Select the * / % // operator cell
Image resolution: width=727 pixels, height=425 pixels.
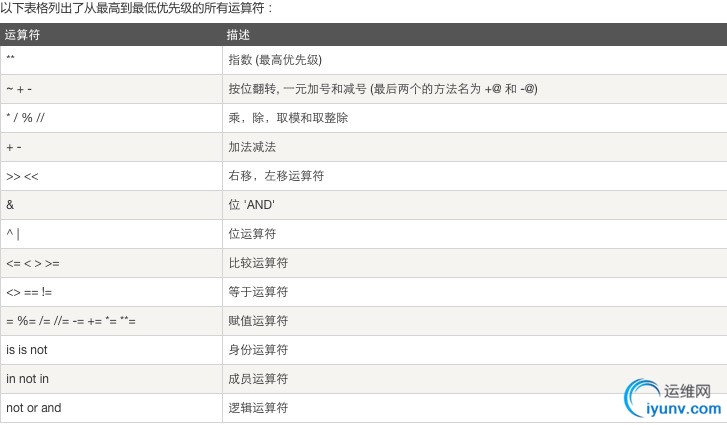pos(24,118)
